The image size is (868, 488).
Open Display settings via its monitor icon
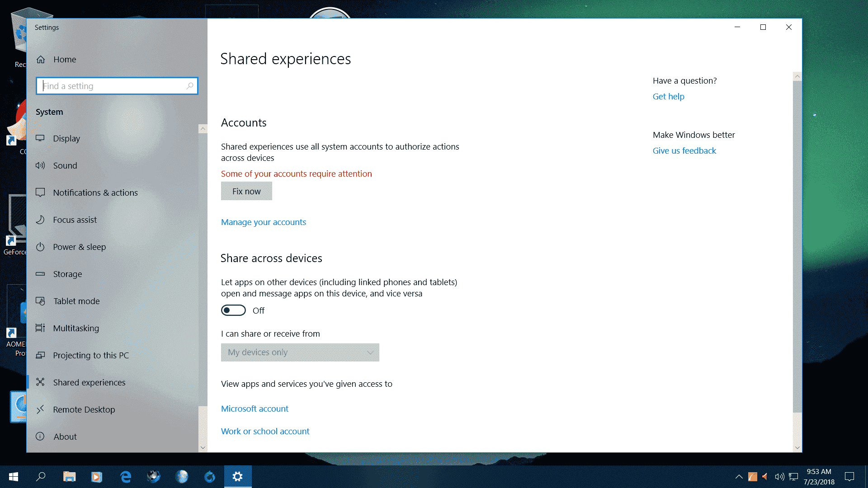[x=40, y=138]
